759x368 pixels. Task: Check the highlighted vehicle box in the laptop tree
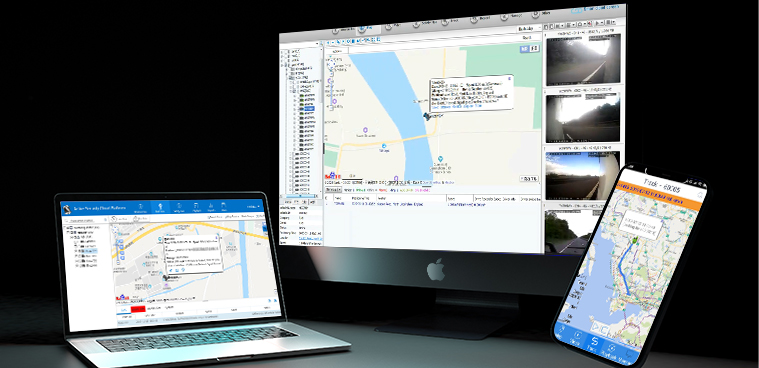pos(80,251)
